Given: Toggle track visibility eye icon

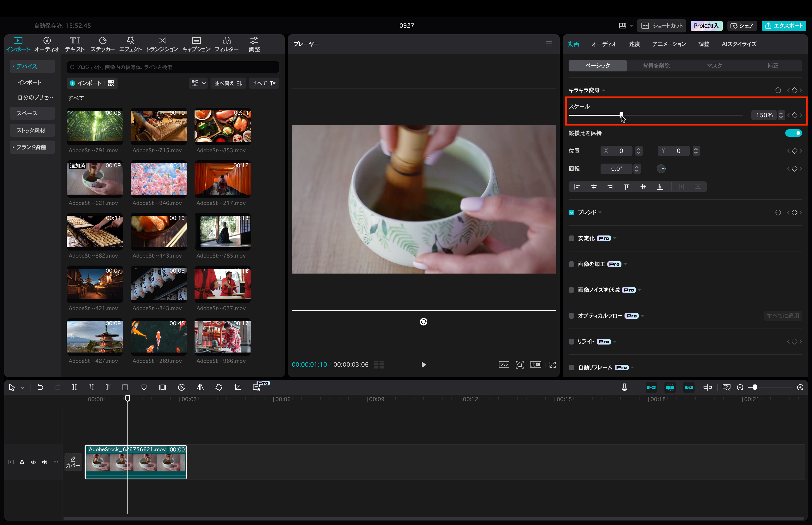Looking at the screenshot, I should click(33, 462).
